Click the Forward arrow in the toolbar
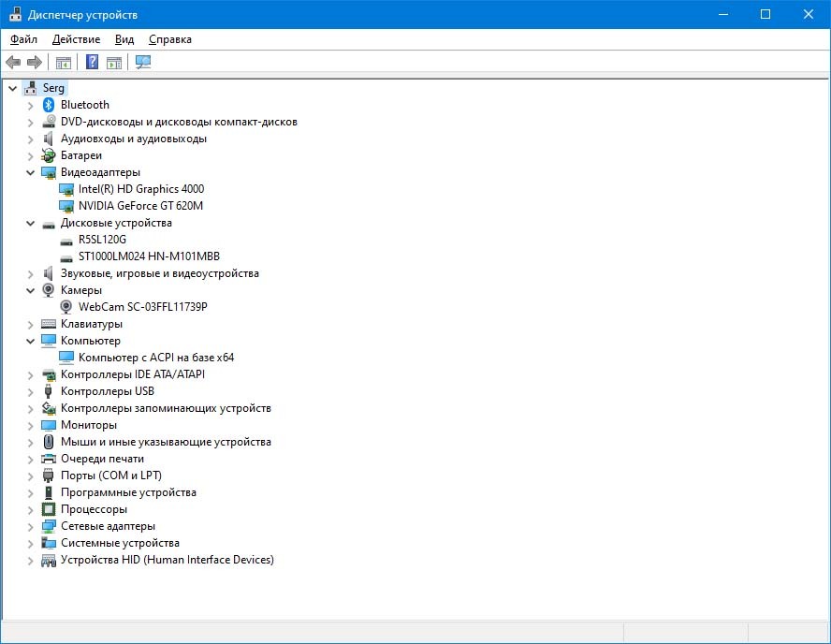The image size is (831, 644). 35,63
